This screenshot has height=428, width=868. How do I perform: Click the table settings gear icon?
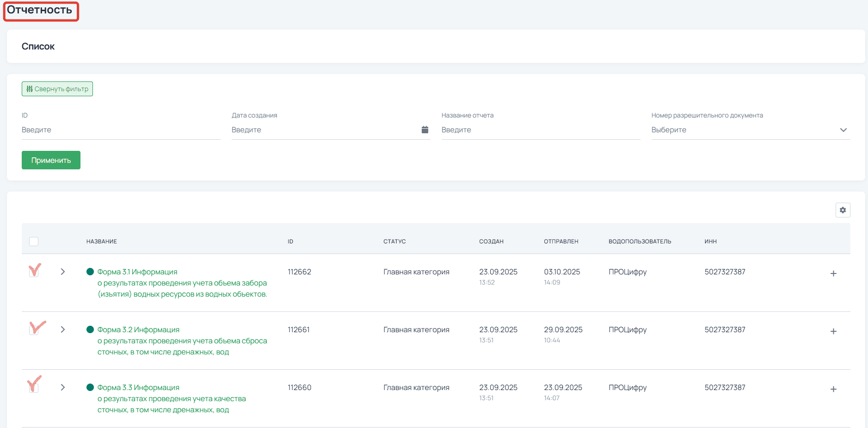click(x=843, y=210)
